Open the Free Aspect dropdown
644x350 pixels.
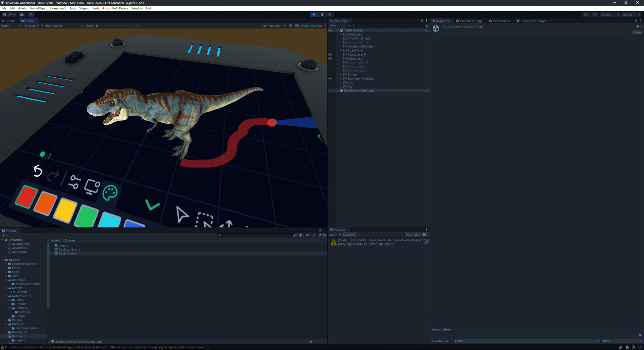coord(64,26)
